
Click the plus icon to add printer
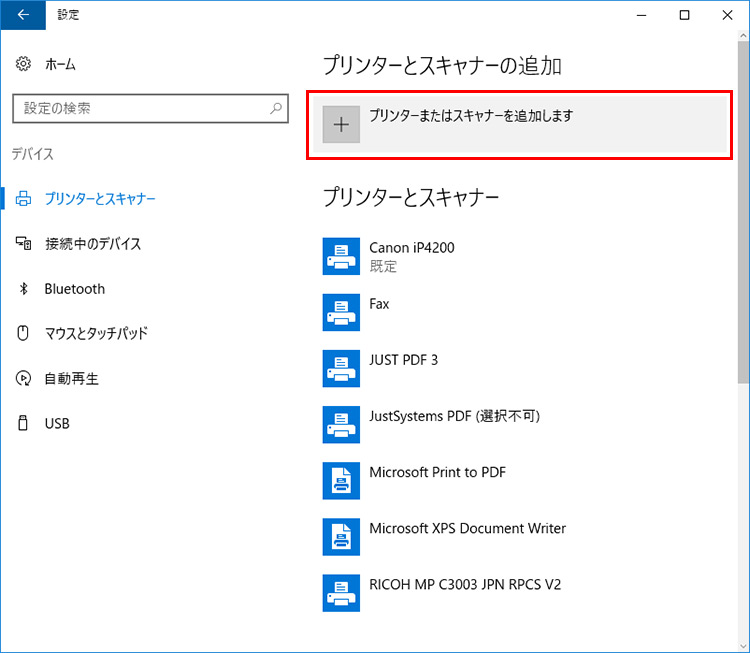(341, 124)
